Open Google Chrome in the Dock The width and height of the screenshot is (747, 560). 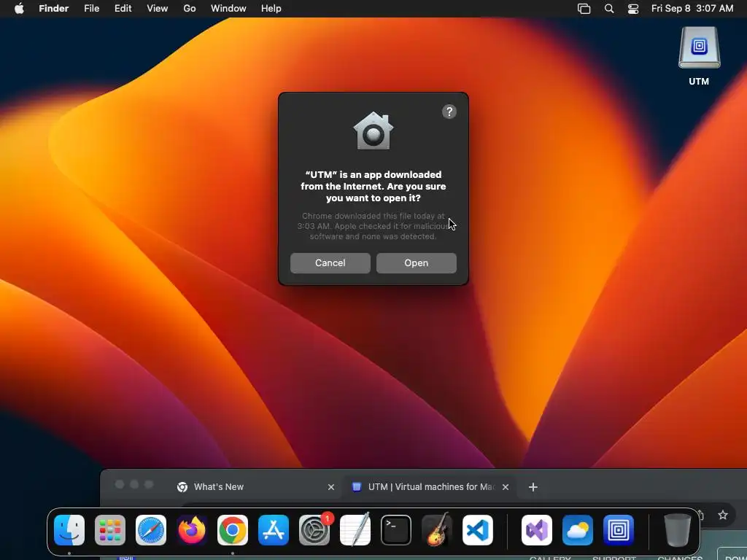pyautogui.click(x=233, y=530)
